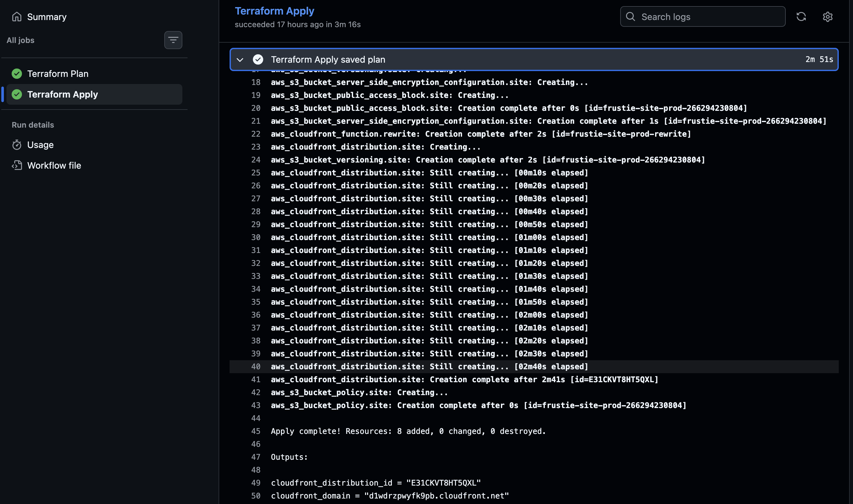This screenshot has width=853, height=504.
Task: Click server_side_encryption creation complete after 1s line
Action: 548,121
